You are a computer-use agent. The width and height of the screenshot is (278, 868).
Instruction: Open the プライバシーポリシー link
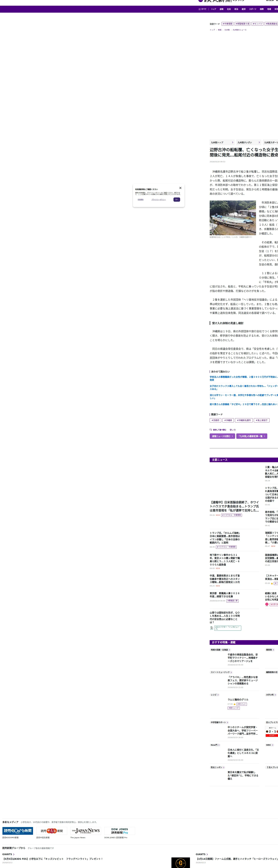point(159,199)
